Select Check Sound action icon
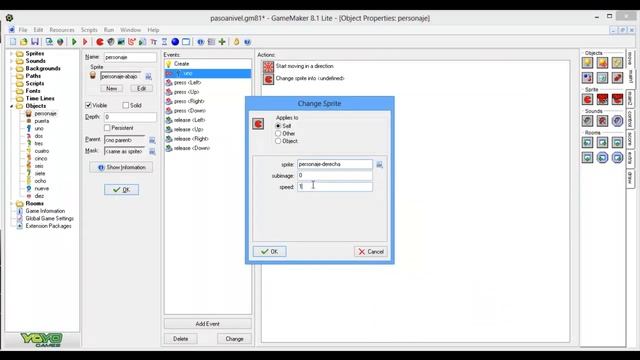This screenshot has height=360, width=640. click(x=617, y=121)
